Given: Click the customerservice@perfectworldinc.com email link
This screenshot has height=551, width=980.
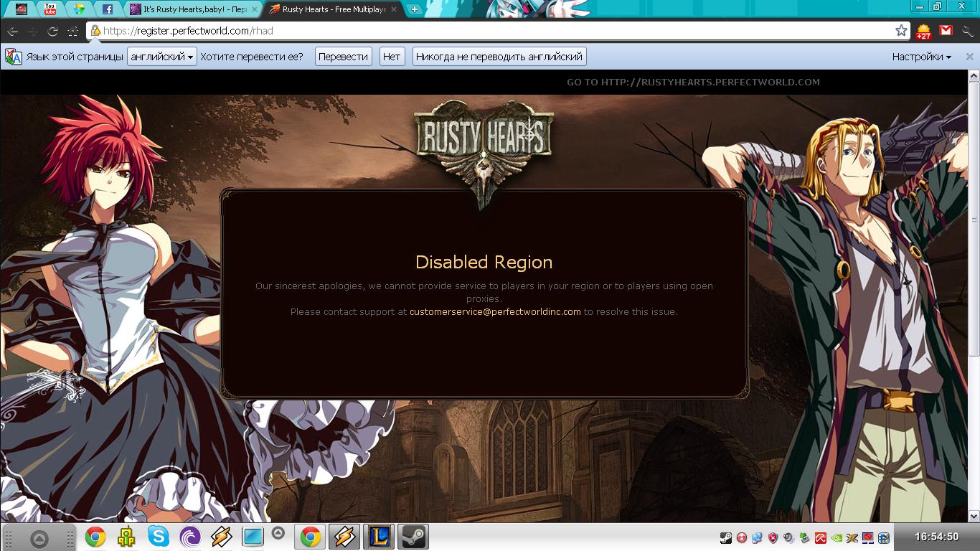Looking at the screenshot, I should [495, 312].
